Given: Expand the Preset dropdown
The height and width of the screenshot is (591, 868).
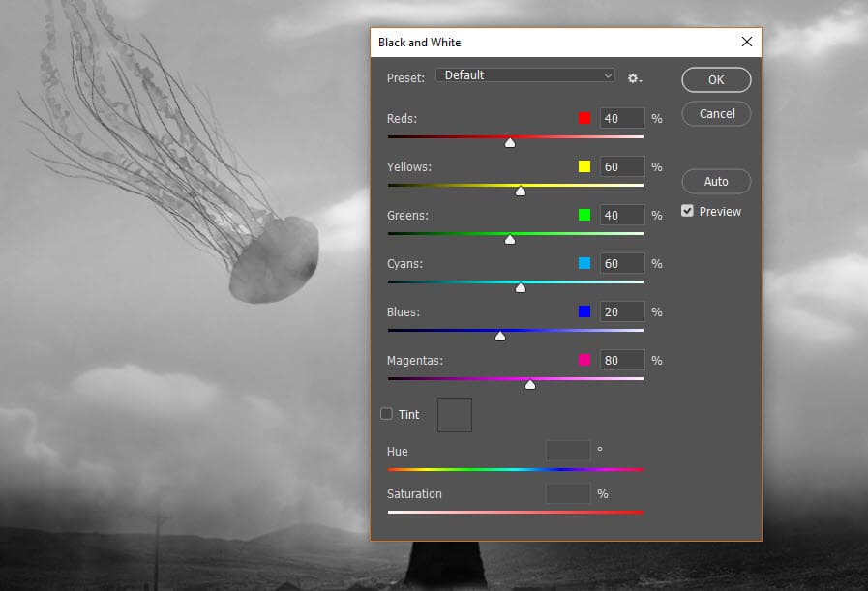Looking at the screenshot, I should pos(525,75).
